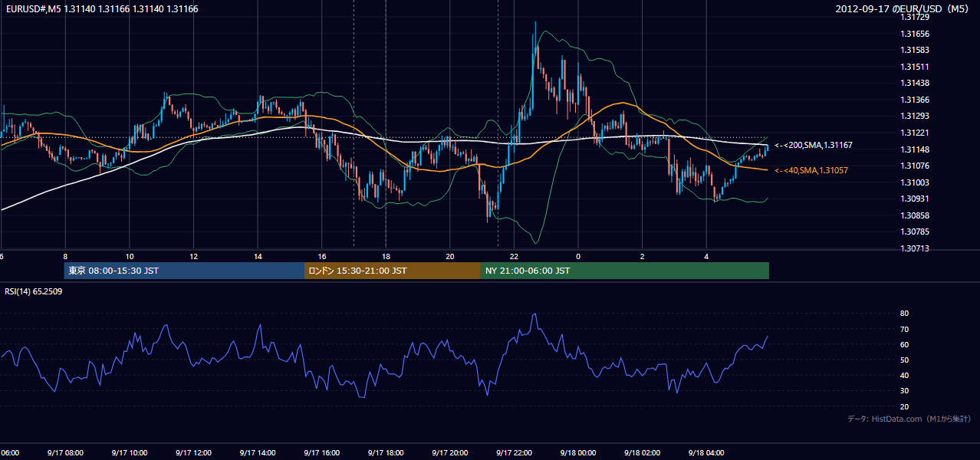Click RSI scale value 70
The height and width of the screenshot is (460, 980).
pos(905,329)
